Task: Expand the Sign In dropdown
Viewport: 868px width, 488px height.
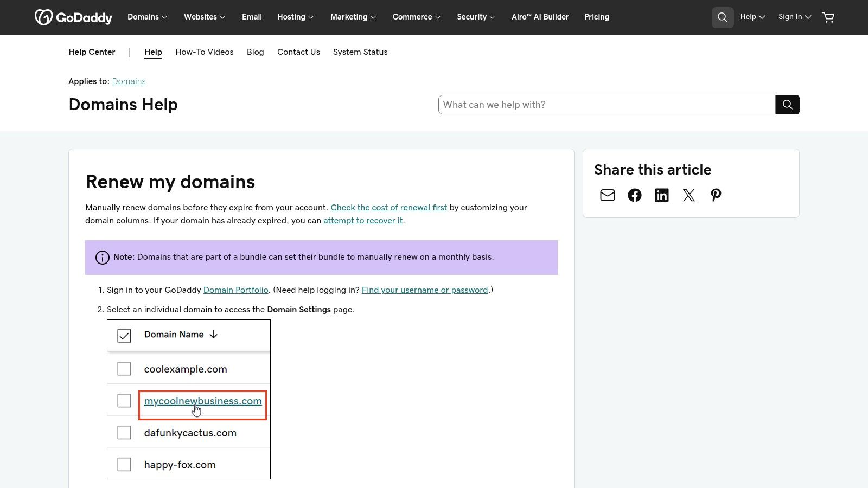Action: [794, 17]
